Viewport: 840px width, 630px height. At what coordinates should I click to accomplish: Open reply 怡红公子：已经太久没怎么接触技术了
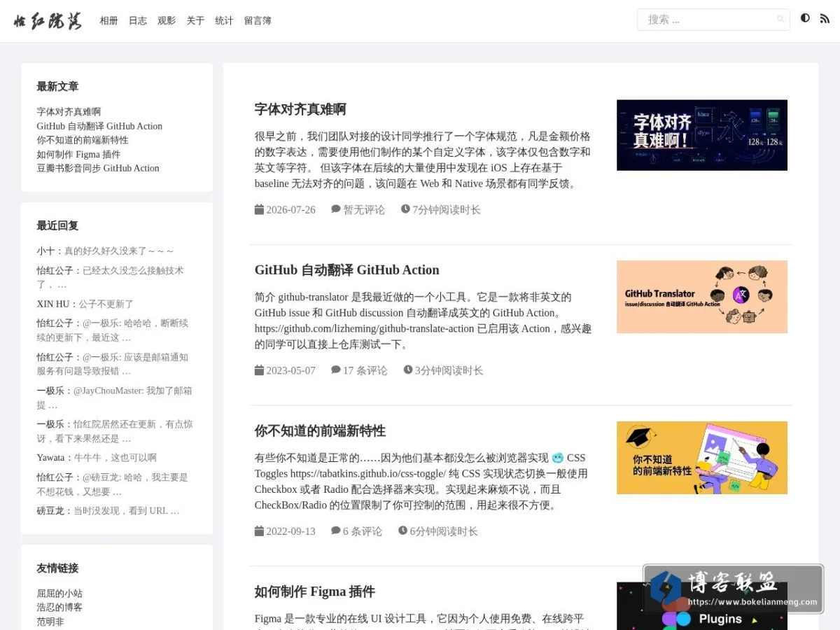[x=110, y=277]
